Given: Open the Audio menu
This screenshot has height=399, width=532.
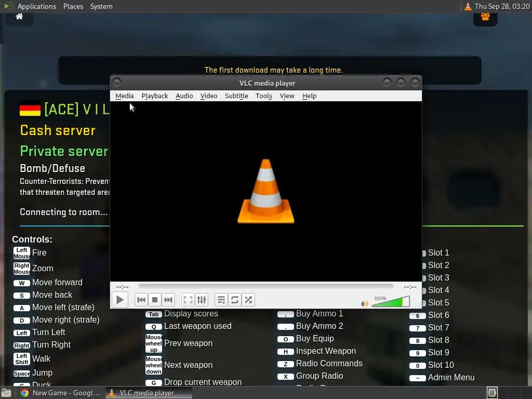Looking at the screenshot, I should click(184, 96).
